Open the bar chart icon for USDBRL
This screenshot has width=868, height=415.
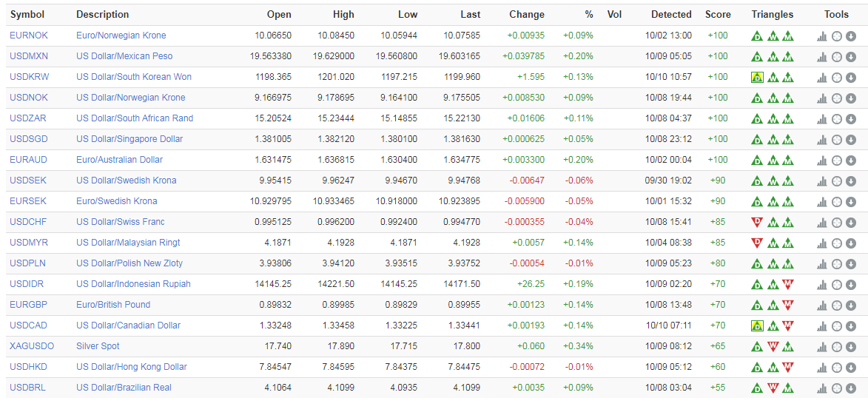(822, 388)
